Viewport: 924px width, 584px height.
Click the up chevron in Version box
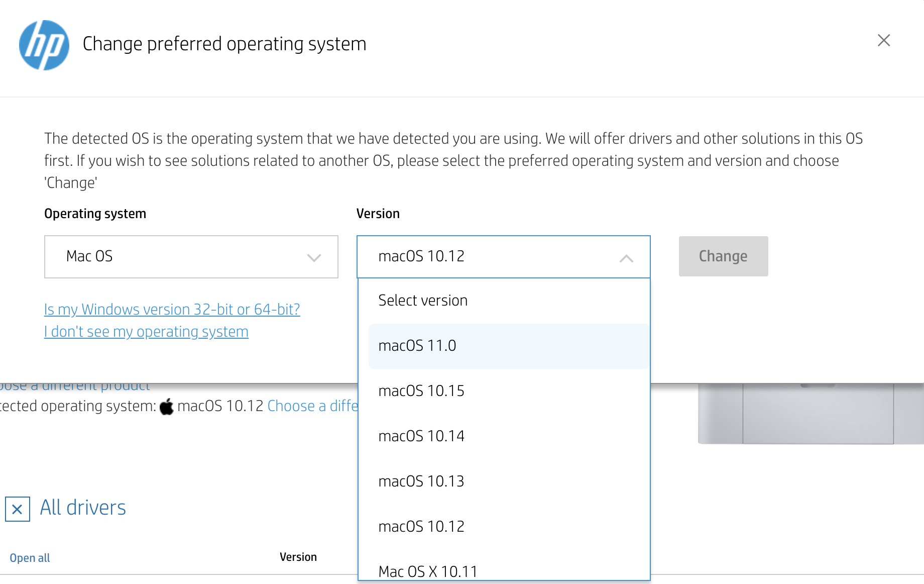[x=626, y=258]
